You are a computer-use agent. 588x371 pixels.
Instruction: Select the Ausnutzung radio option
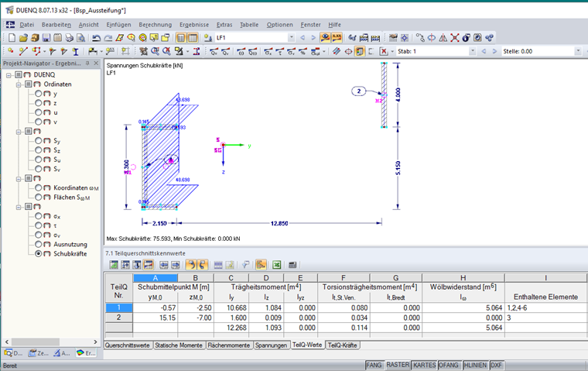coord(38,244)
